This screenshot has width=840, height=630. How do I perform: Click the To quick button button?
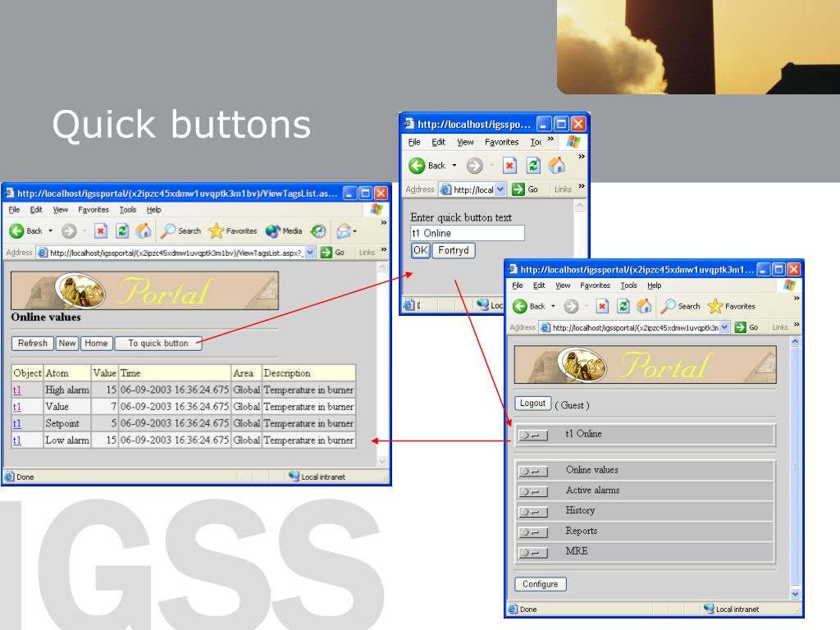(158, 344)
